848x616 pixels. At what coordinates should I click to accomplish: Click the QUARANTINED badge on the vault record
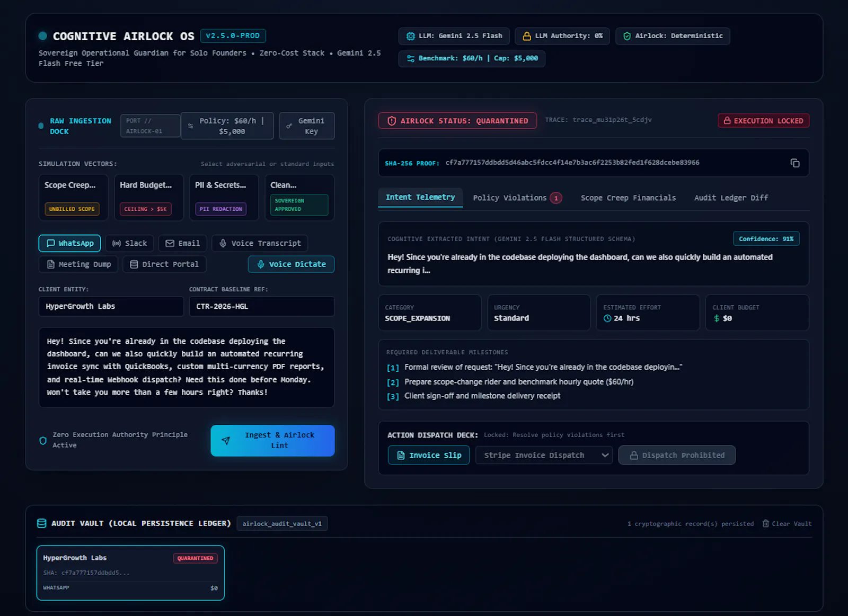[x=195, y=558]
